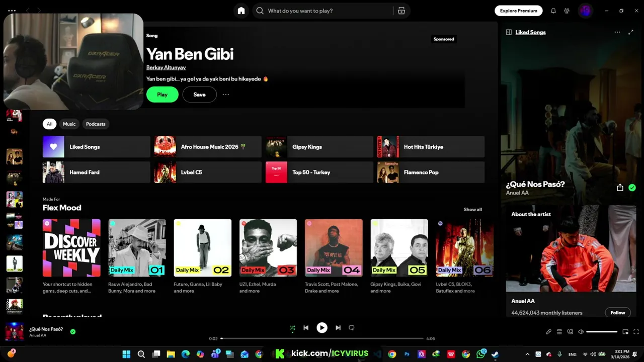Click Explore Premium button
The width and height of the screenshot is (644, 362).
point(518,11)
